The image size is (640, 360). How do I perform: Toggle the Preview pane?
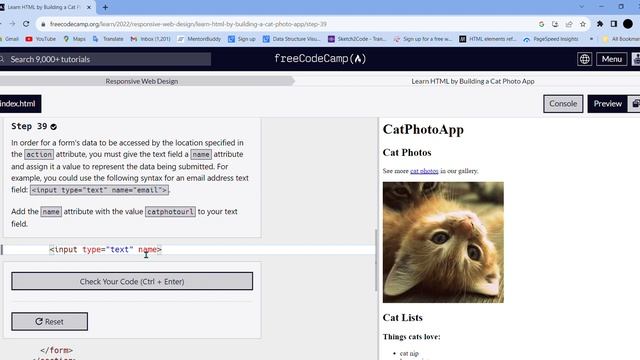607,104
